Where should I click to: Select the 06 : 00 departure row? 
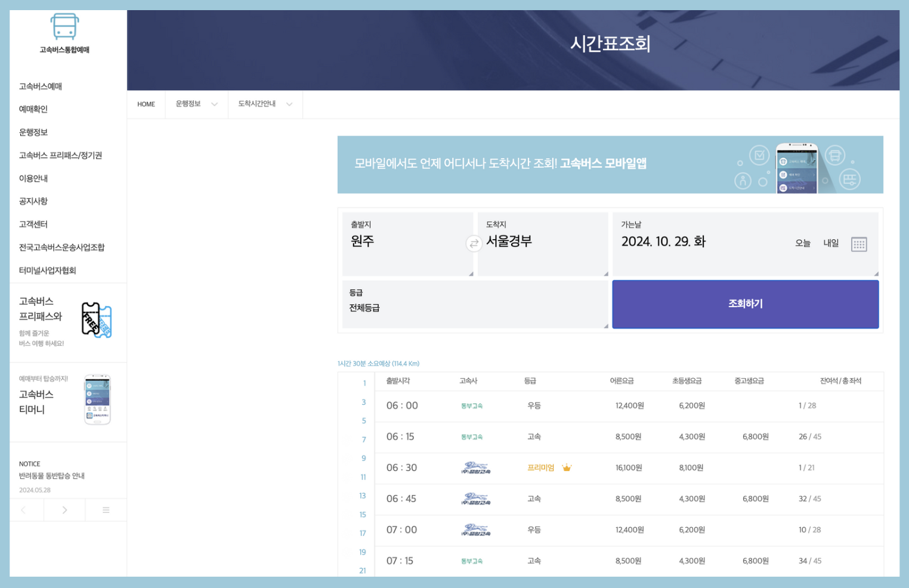click(629, 406)
